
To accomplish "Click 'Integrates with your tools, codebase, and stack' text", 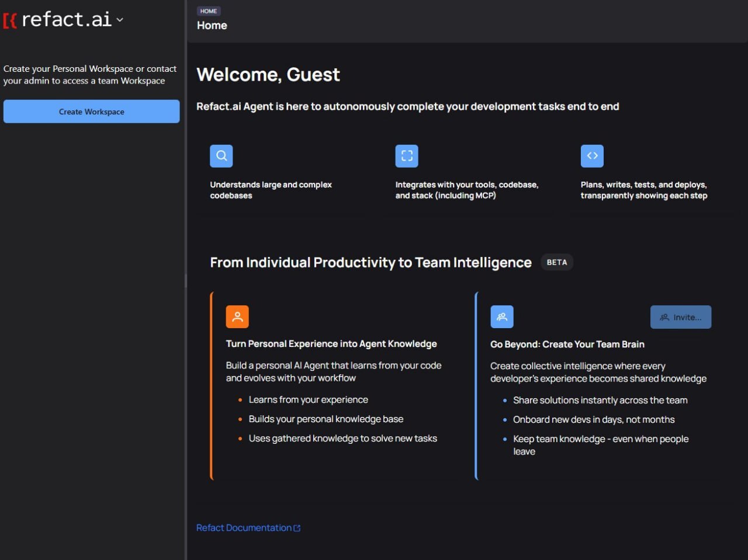I will (467, 190).
